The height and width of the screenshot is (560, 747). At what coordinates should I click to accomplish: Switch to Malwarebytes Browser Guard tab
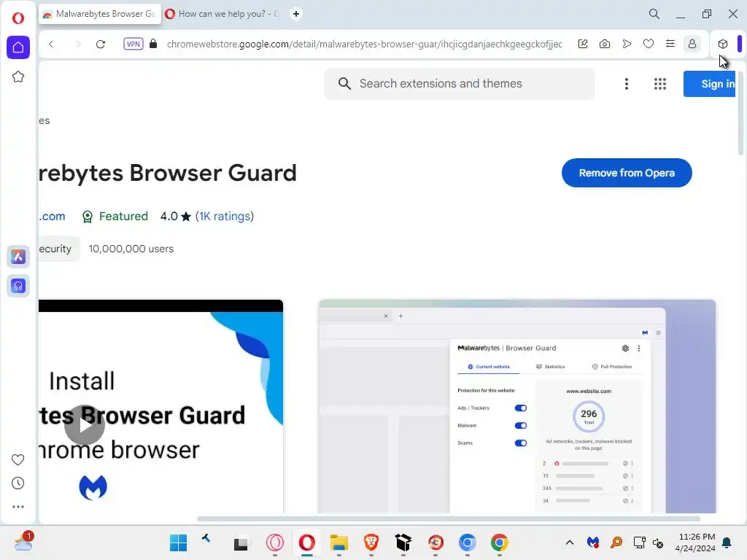(99, 14)
